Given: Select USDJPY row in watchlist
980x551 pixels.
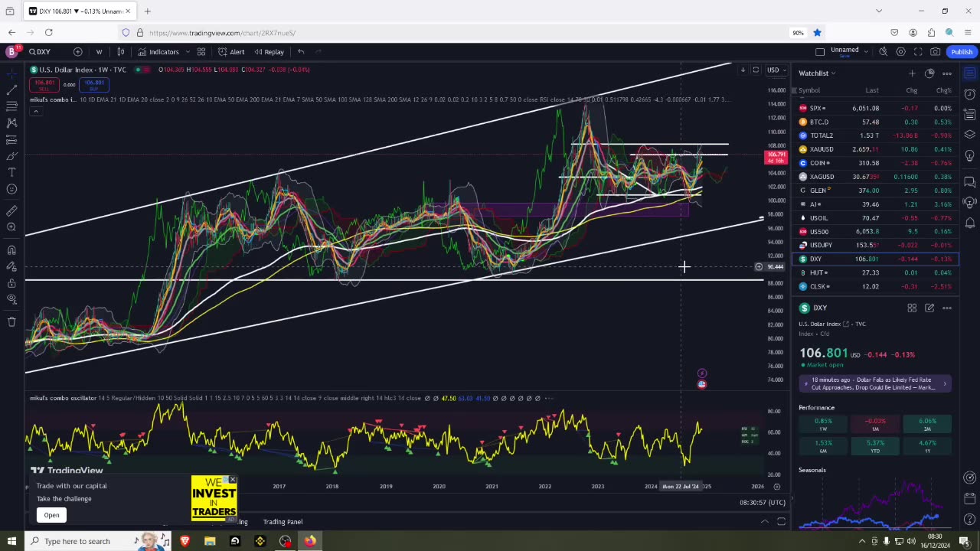Looking at the screenshot, I should point(874,245).
